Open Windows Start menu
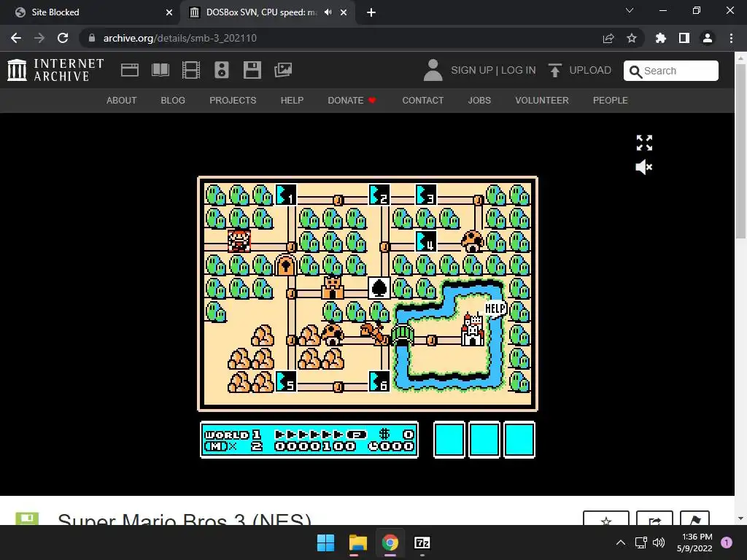 click(326, 542)
